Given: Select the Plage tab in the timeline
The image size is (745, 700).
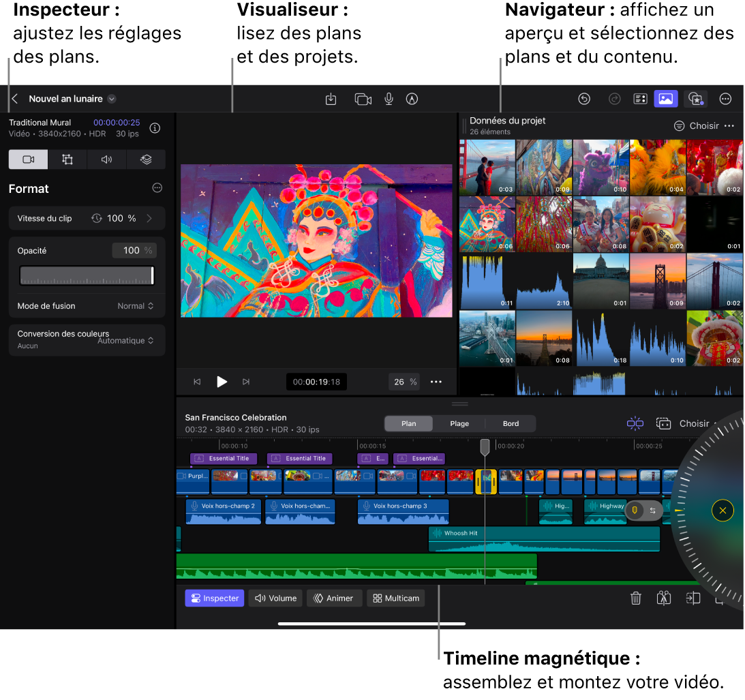Looking at the screenshot, I should [459, 423].
